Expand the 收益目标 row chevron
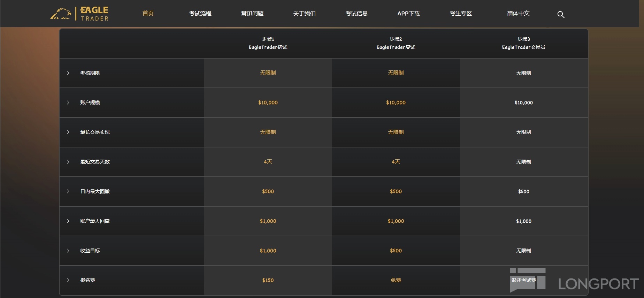 coord(68,251)
